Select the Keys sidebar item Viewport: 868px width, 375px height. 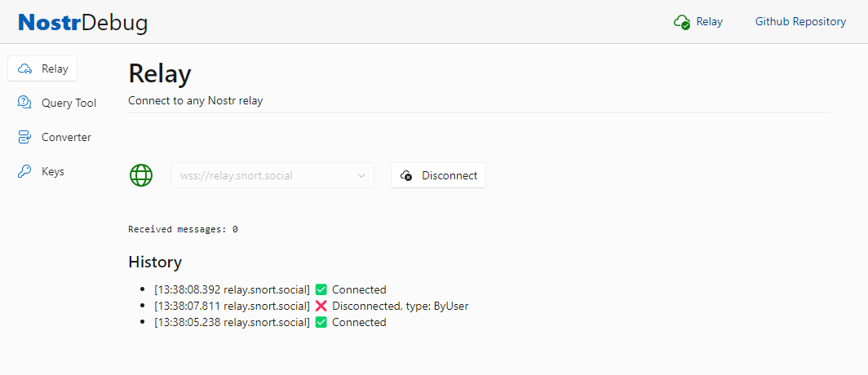point(53,171)
